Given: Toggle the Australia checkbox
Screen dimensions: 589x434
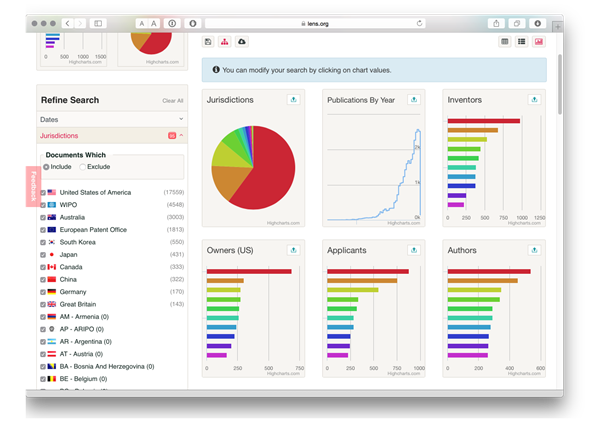Looking at the screenshot, I should click(43, 218).
